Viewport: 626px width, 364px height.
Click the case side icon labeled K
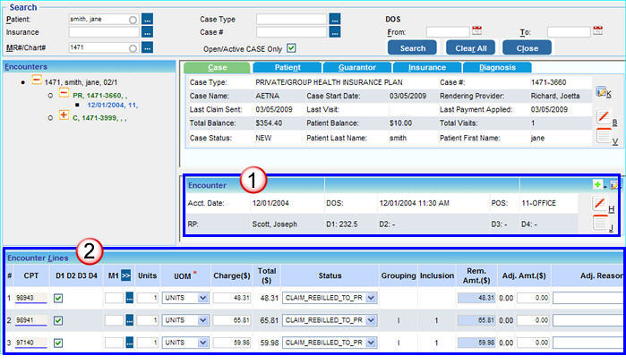(602, 91)
